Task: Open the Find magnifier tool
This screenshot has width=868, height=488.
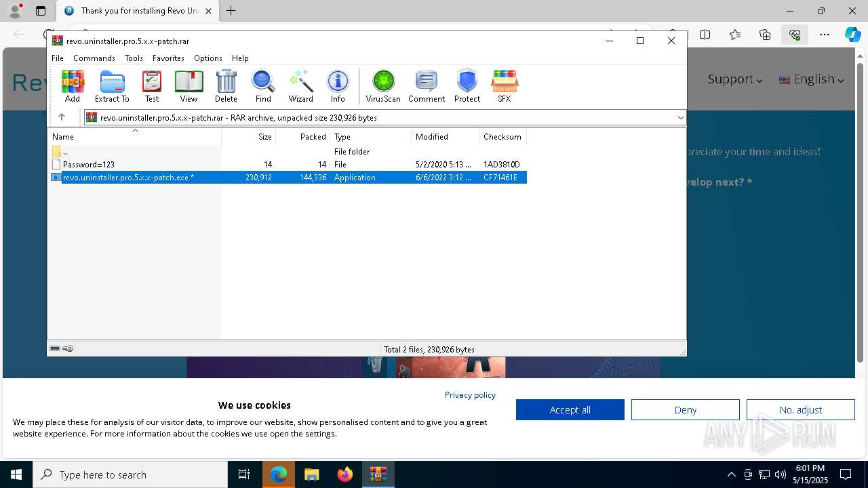Action: 263,86
